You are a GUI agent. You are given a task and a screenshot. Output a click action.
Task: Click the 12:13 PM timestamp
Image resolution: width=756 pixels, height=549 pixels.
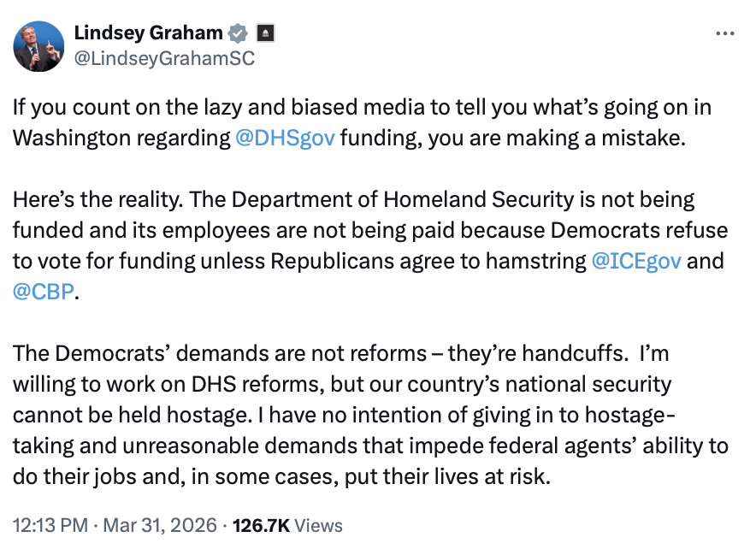49,525
